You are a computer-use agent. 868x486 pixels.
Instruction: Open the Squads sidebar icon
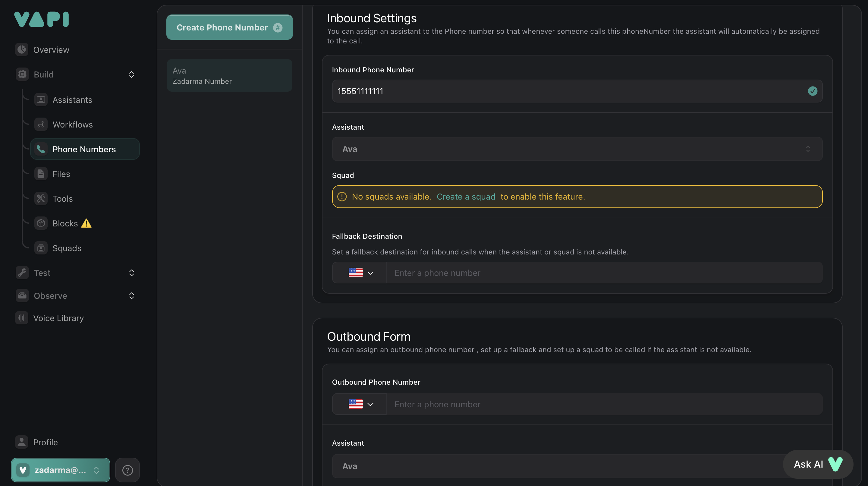[41, 248]
